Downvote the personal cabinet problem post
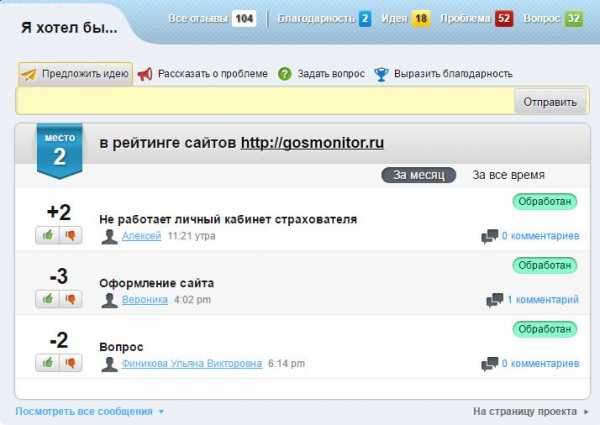This screenshot has width=600, height=425. (x=70, y=235)
